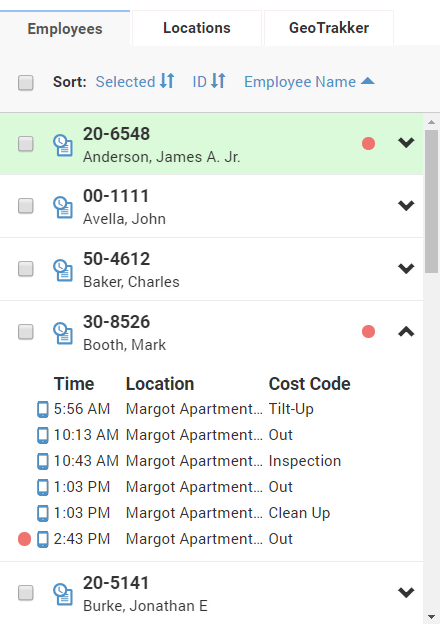
Task: Click the 10:13 AM punch time
Action: point(86,435)
